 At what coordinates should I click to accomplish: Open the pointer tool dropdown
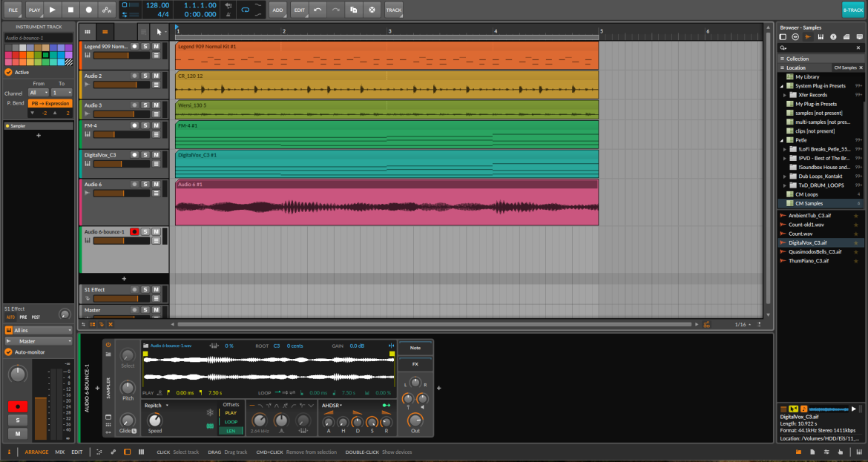coord(160,32)
